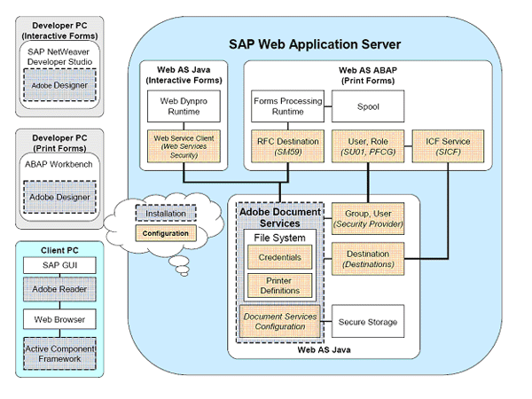Click the Web AS ABAP (Print Forms) heading
Viewport: 532px width, 399px height.
[x=368, y=75]
